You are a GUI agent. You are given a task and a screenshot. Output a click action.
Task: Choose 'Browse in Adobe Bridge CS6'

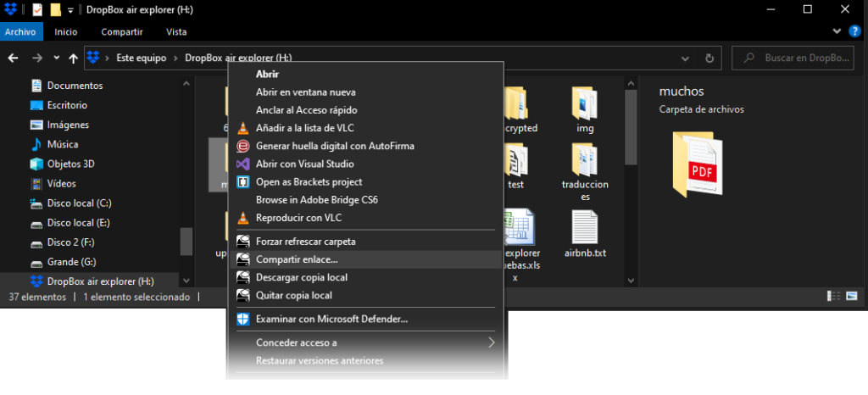[366, 200]
